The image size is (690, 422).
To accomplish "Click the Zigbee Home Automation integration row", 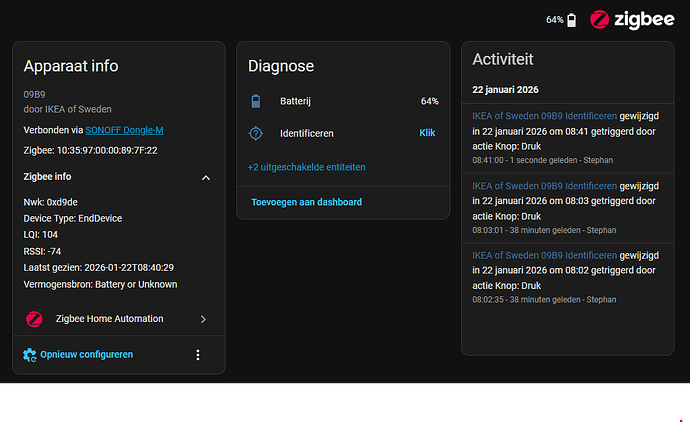I will coord(110,319).
